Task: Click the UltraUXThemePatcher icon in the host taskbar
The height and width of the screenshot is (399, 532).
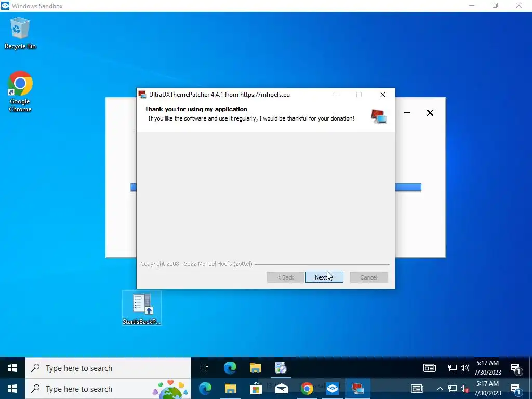Action: coord(357,389)
